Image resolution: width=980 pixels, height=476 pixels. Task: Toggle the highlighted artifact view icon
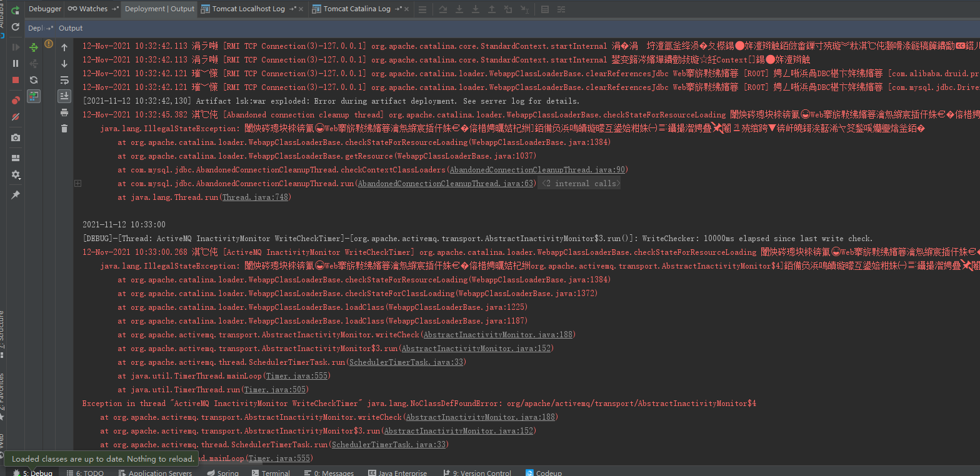click(34, 96)
